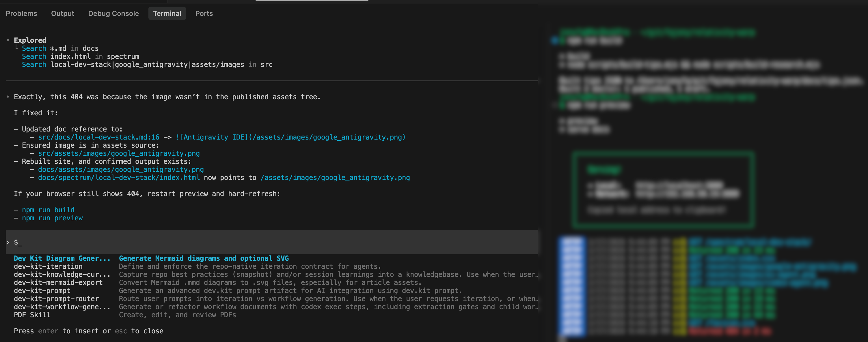Keep focus on the Terminal tab
Image resolution: width=868 pixels, height=342 pixels.
[x=167, y=14]
